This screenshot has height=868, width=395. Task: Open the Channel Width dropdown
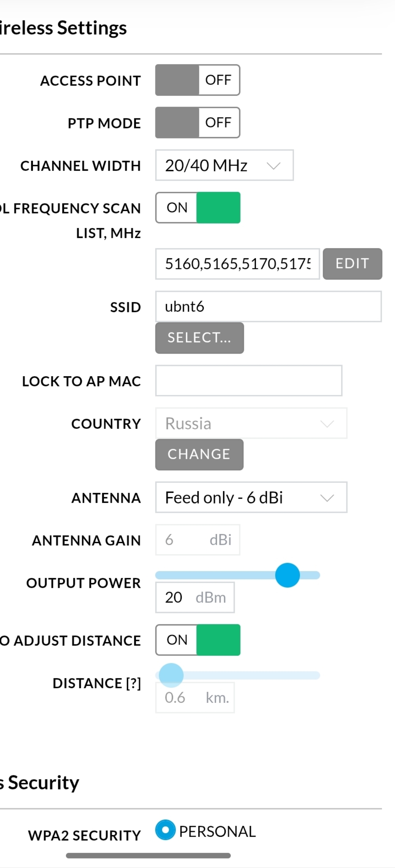224,165
